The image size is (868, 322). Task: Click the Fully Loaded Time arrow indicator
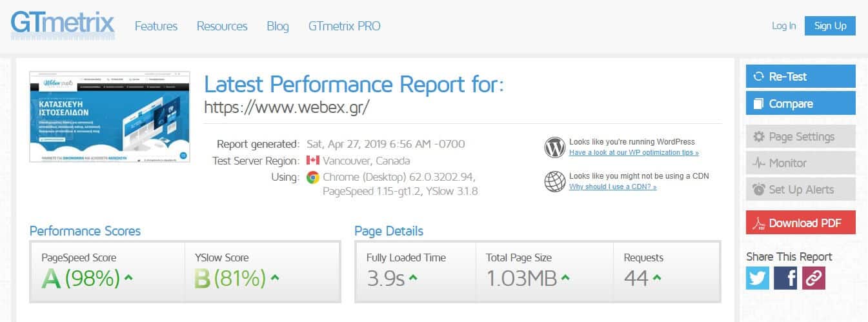(x=413, y=279)
